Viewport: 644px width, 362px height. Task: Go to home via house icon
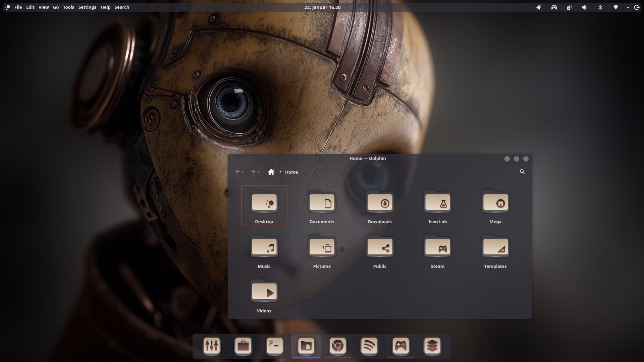[x=271, y=172]
